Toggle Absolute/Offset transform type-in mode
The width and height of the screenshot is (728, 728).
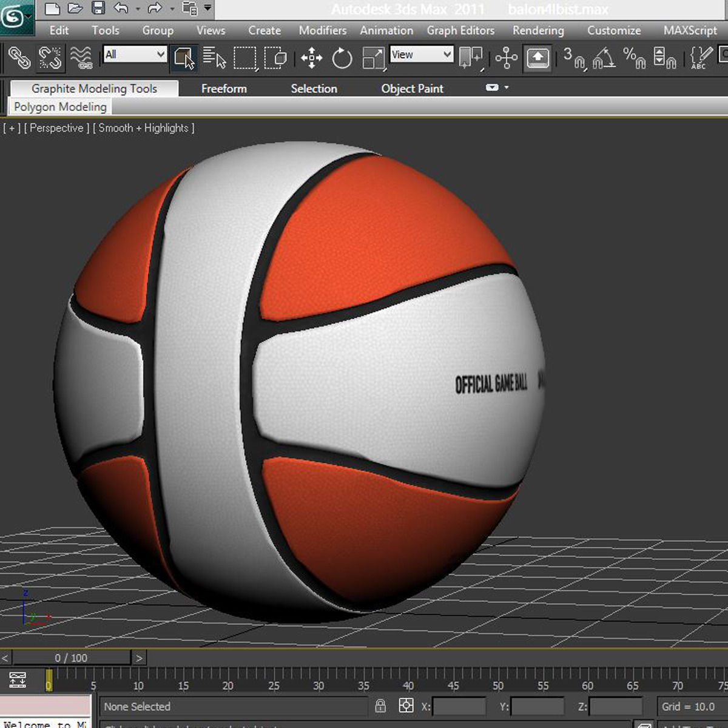pos(406,706)
